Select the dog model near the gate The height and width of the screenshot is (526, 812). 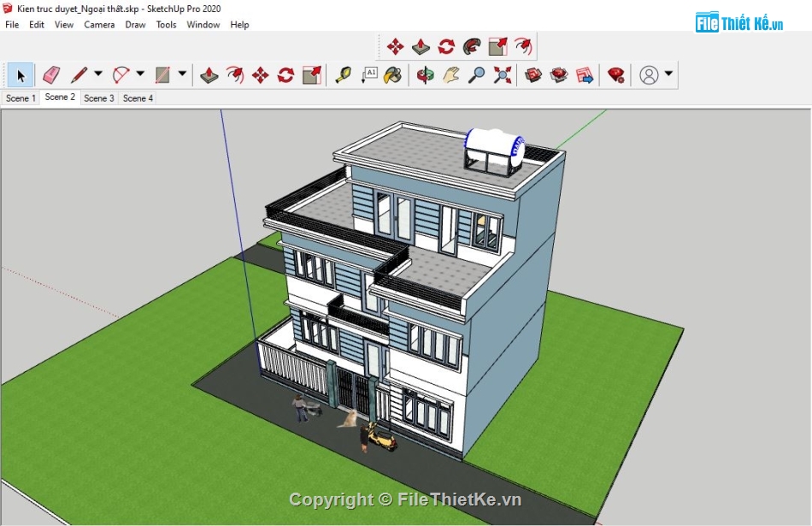click(349, 419)
